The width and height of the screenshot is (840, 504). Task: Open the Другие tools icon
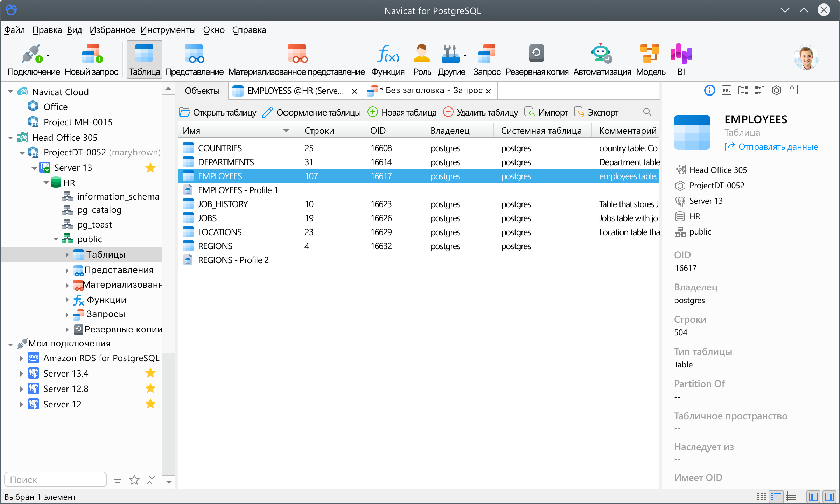451,60
